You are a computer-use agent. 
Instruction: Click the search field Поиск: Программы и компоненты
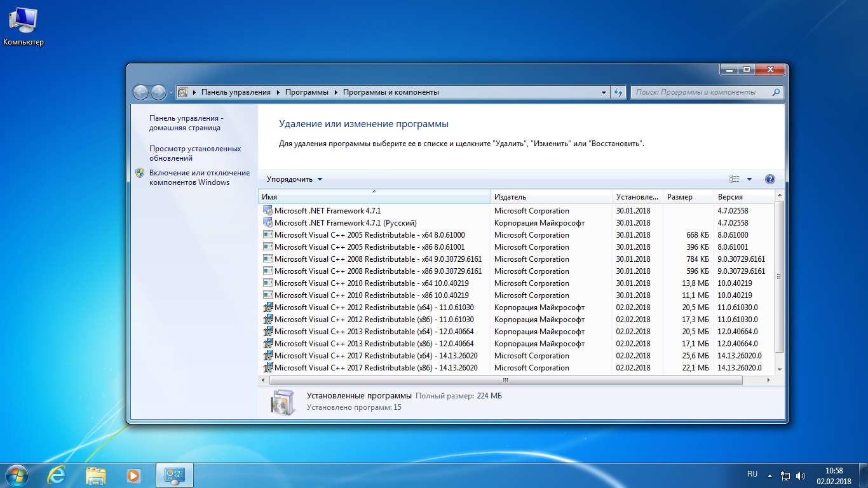pos(699,92)
